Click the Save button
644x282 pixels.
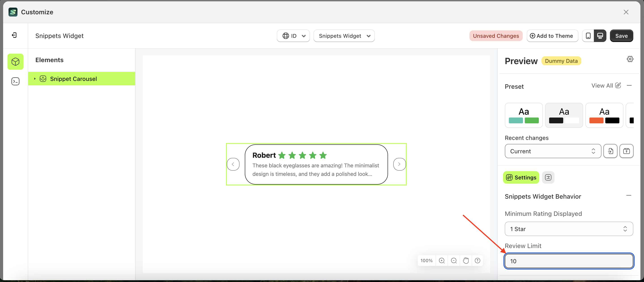click(x=621, y=36)
